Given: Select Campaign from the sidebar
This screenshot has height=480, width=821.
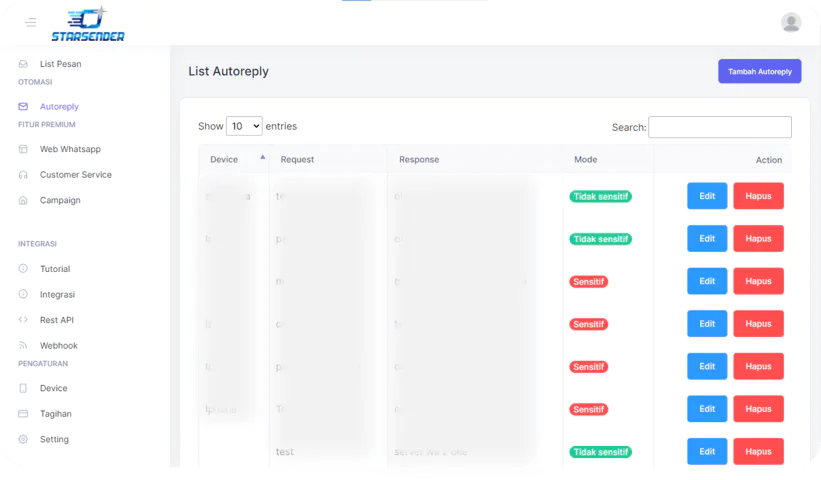Looking at the screenshot, I should [60, 200].
